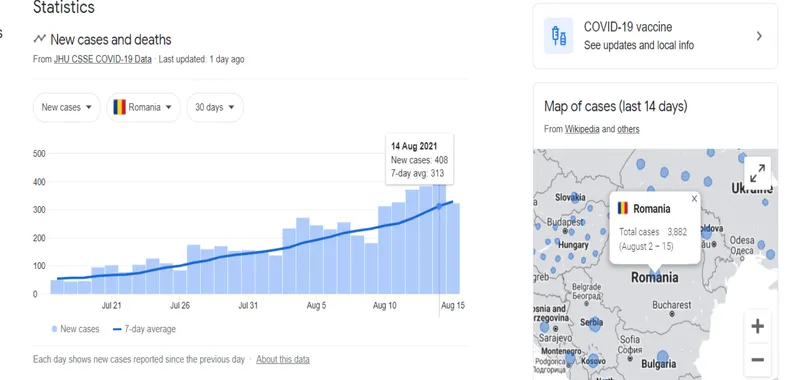This screenshot has height=380, width=800.
Task: Open the Romania country dropdown
Action: pyautogui.click(x=143, y=107)
